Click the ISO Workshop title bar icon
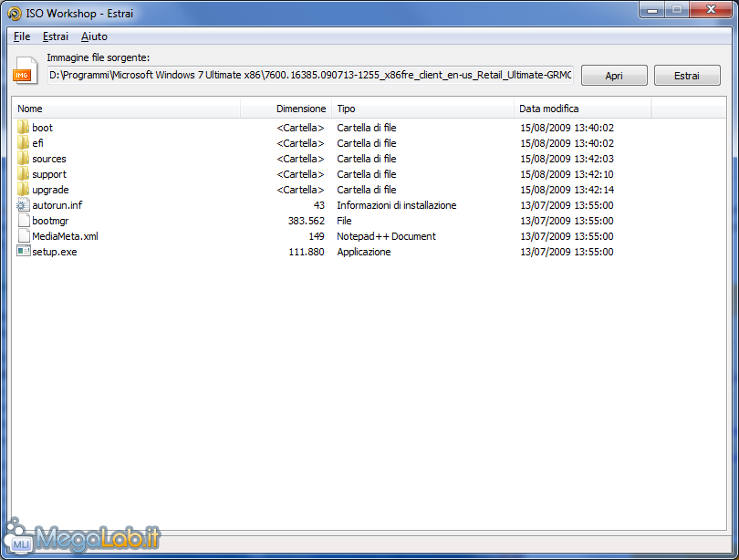 pos(15,14)
